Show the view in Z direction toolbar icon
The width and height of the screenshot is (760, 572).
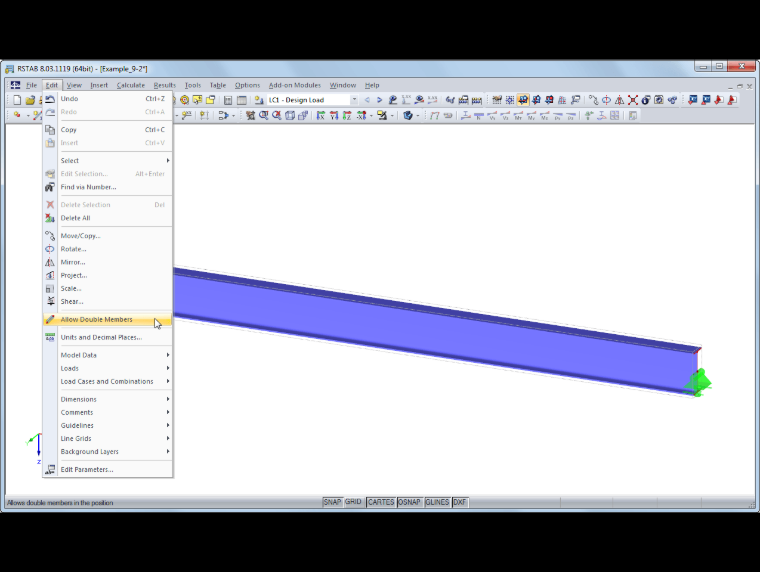[x=347, y=116]
